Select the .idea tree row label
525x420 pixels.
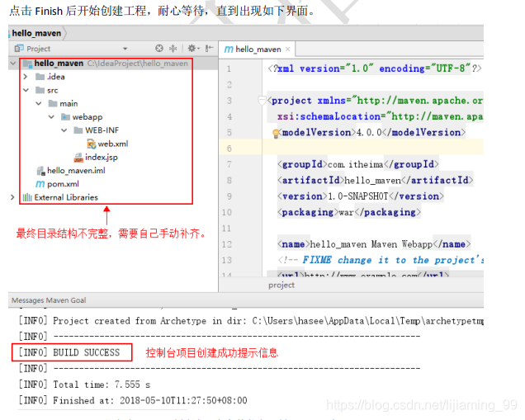pyautogui.click(x=55, y=77)
